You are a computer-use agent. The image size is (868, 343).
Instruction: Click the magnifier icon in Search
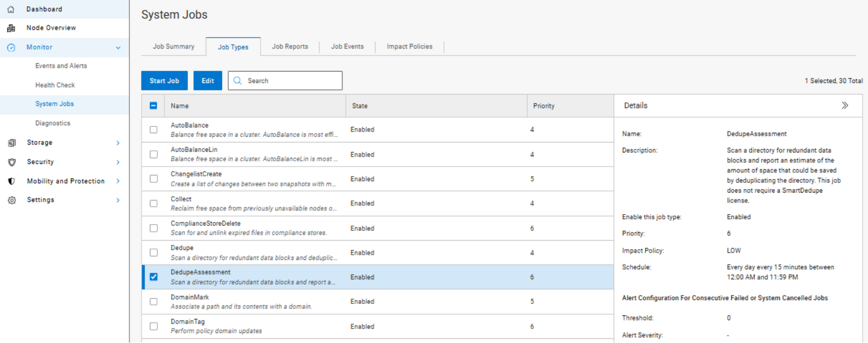[x=238, y=81]
